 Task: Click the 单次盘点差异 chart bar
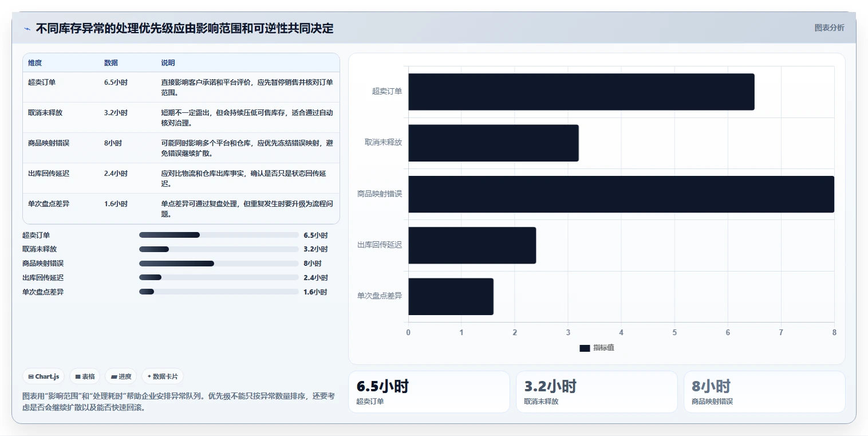[x=451, y=296]
